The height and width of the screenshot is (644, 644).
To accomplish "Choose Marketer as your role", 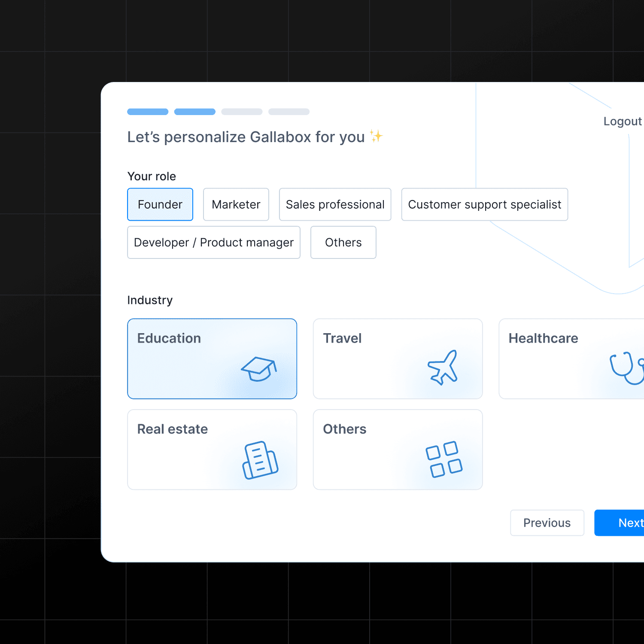I will (236, 204).
